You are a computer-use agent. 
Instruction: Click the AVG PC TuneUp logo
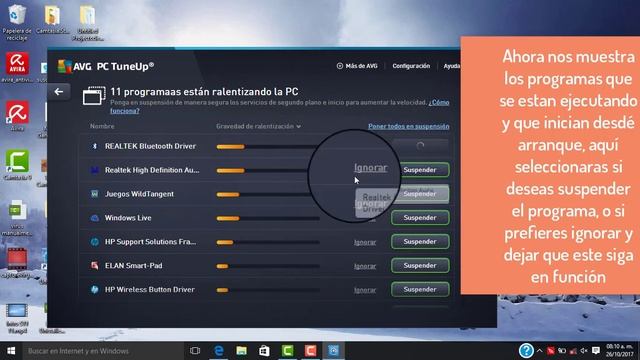point(106,66)
